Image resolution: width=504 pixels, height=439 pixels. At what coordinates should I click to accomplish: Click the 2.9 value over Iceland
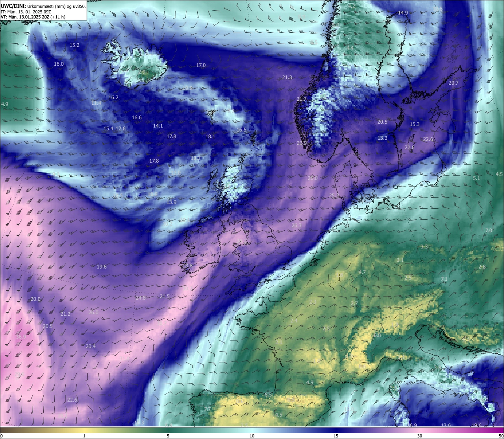click(x=142, y=72)
